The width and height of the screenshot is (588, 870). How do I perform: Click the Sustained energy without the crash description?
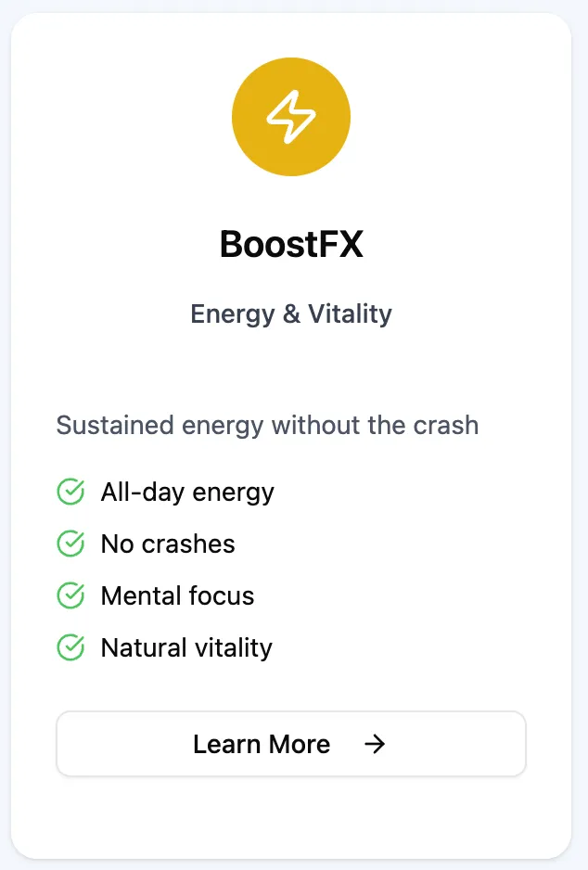[267, 426]
